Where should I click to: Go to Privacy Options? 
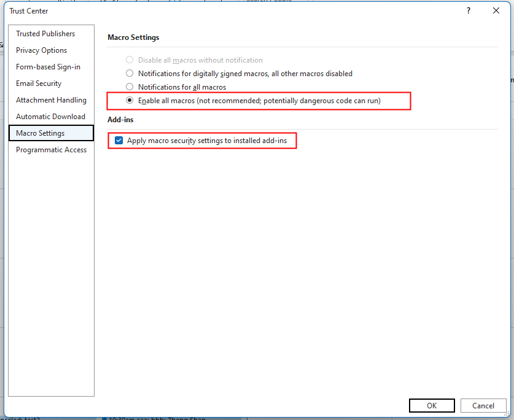tap(42, 50)
